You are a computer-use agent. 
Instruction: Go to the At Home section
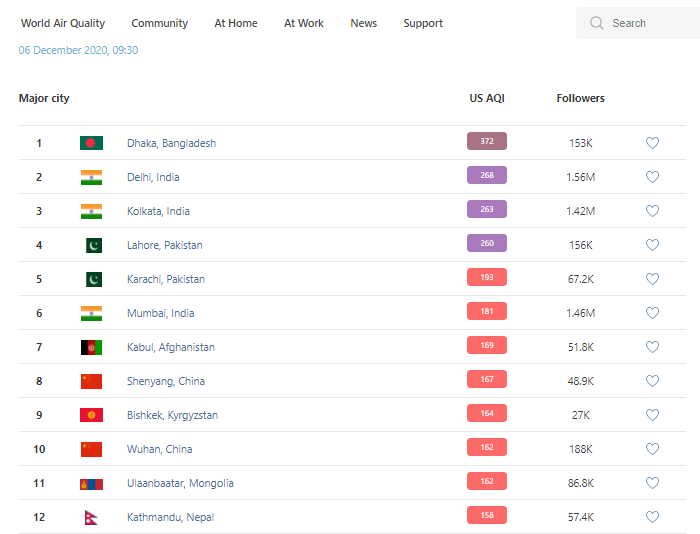click(x=236, y=23)
